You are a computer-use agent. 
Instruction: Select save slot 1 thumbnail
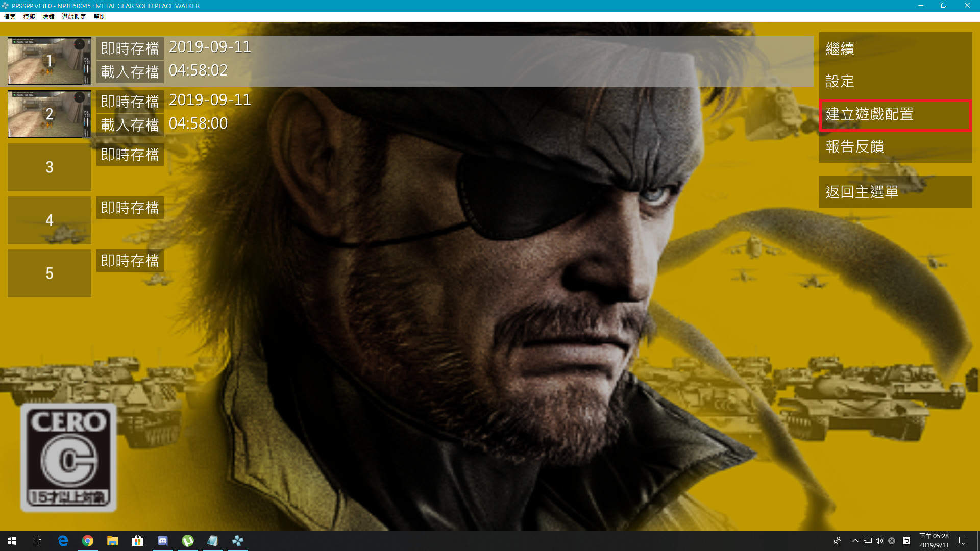(50, 61)
